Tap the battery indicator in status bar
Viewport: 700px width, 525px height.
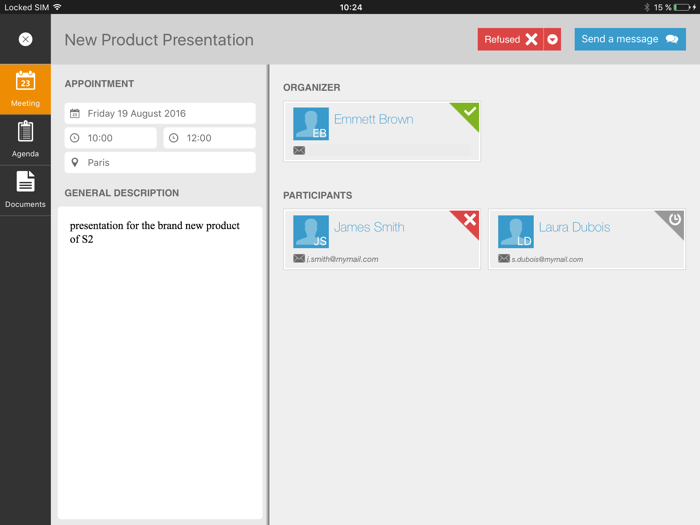(682, 7)
